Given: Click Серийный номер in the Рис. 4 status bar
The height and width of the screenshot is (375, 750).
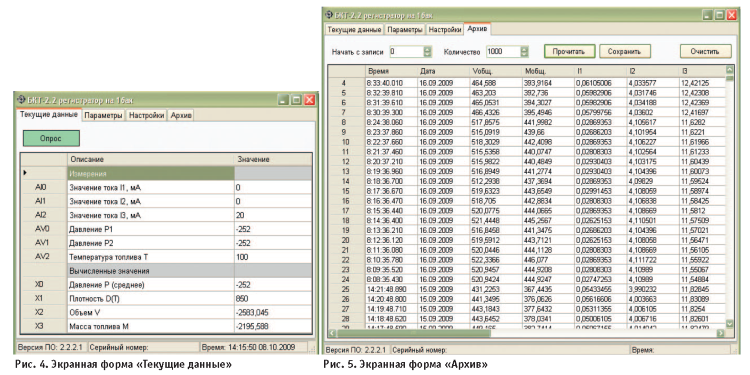Looking at the screenshot, I should [x=119, y=347].
